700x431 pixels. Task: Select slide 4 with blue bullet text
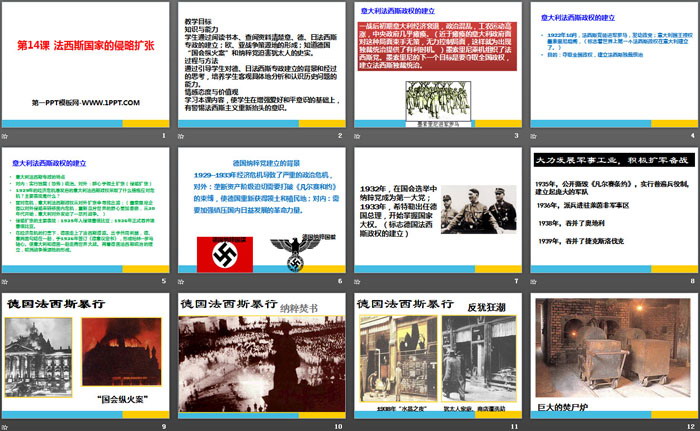(614, 65)
